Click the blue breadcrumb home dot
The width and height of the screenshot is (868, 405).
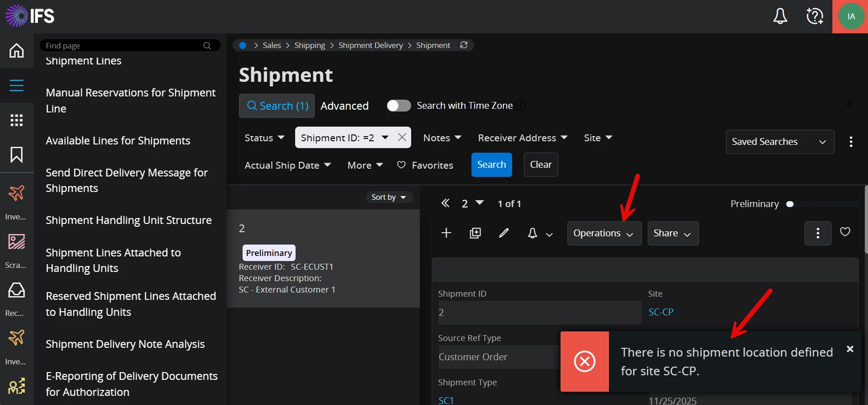pyautogui.click(x=243, y=45)
